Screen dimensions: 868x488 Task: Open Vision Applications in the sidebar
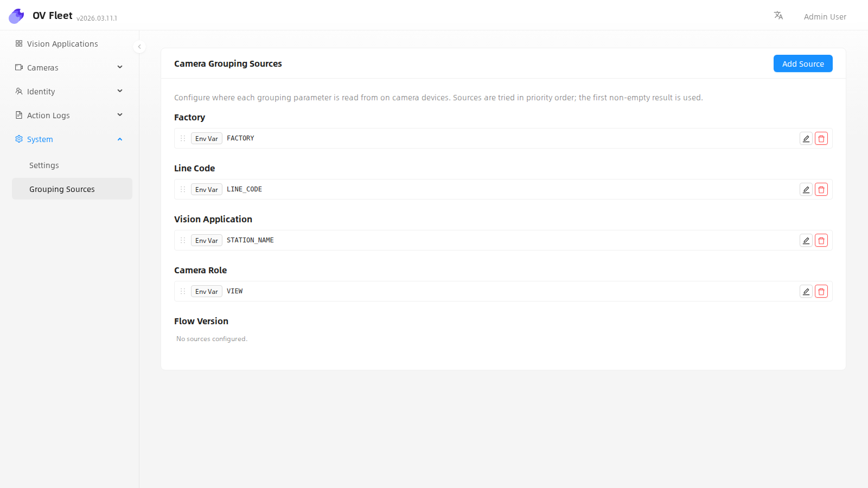pos(72,44)
